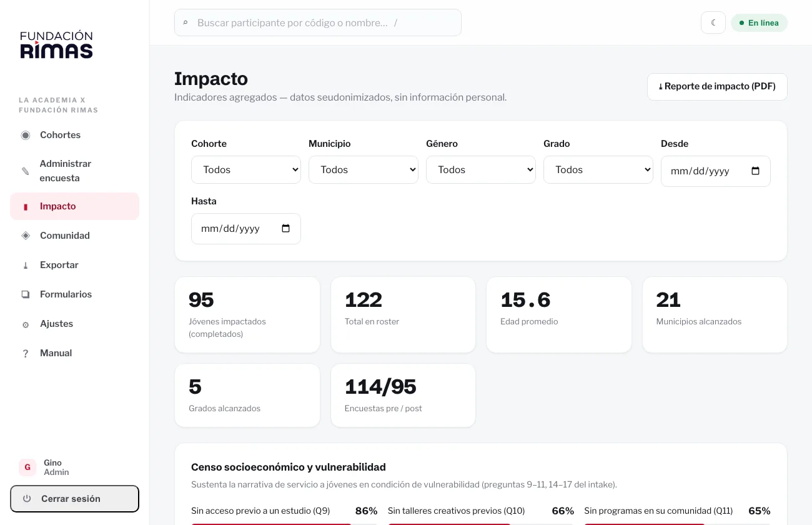Image resolution: width=812 pixels, height=525 pixels.
Task: Click the Q10 creative workshops progress bar
Action: [481, 524]
